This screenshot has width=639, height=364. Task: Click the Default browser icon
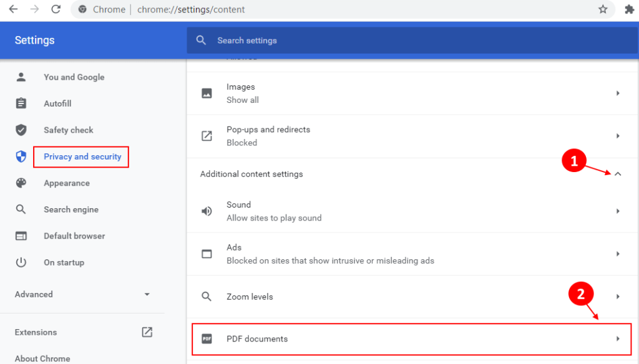[21, 236]
